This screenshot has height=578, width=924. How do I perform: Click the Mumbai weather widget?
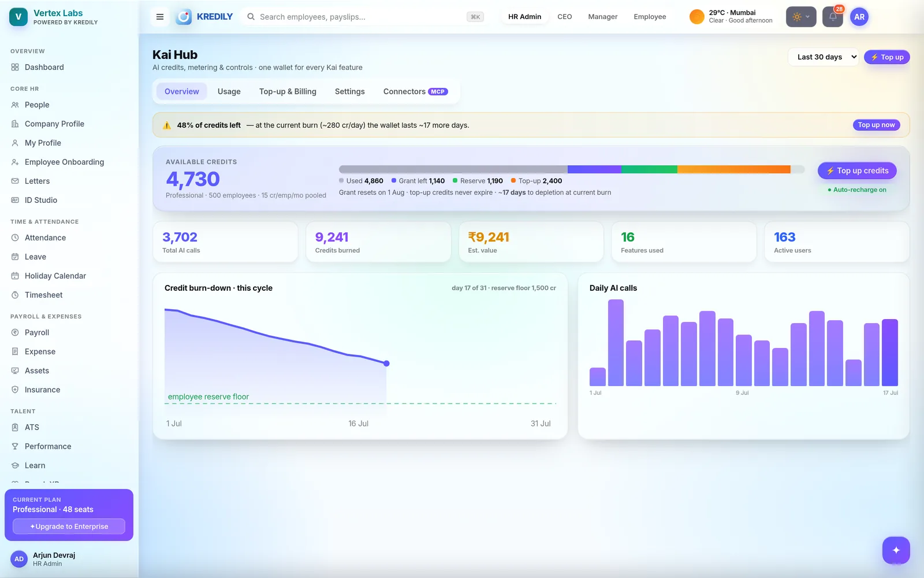pyautogui.click(x=731, y=17)
